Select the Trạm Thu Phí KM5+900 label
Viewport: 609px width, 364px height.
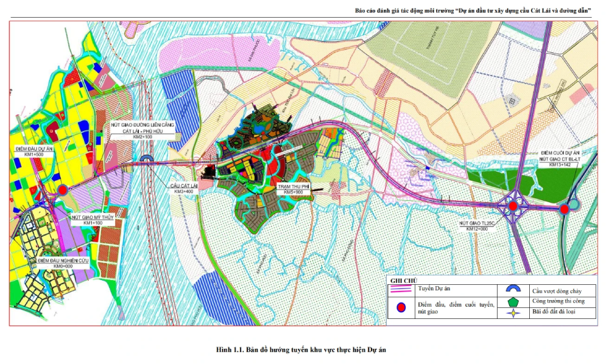coord(293,188)
